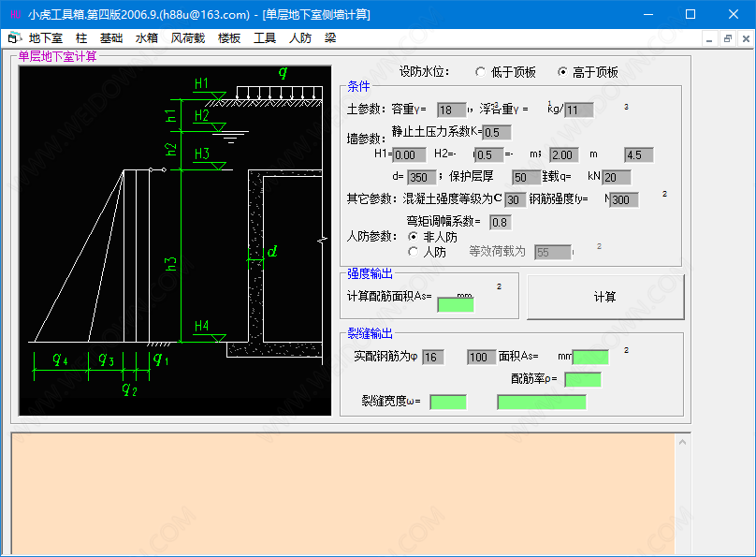This screenshot has width=756, height=557.
Task: Edit rebar diameter field 16
Action: coord(433,357)
